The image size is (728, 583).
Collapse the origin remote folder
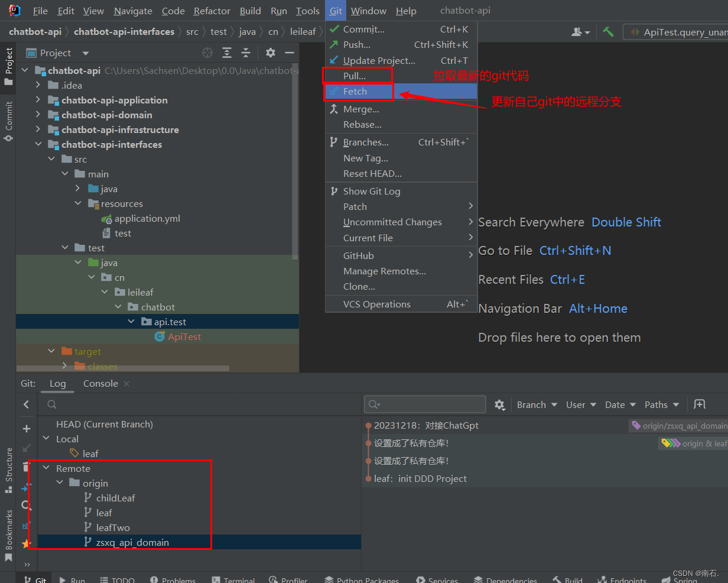point(60,483)
